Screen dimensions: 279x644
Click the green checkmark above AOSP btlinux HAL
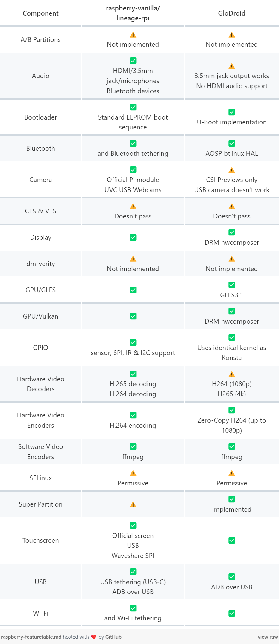tap(232, 143)
